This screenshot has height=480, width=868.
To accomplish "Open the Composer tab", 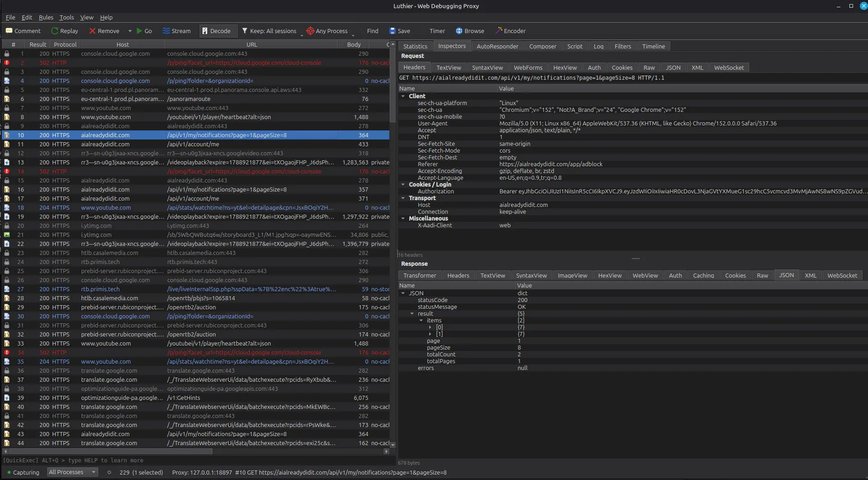I will pyautogui.click(x=543, y=46).
